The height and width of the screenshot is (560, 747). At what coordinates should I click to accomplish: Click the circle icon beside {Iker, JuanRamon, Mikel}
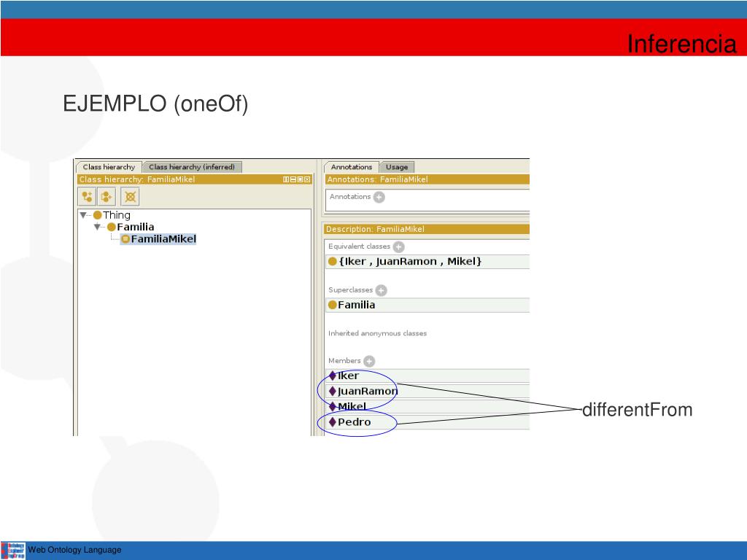pyautogui.click(x=333, y=262)
